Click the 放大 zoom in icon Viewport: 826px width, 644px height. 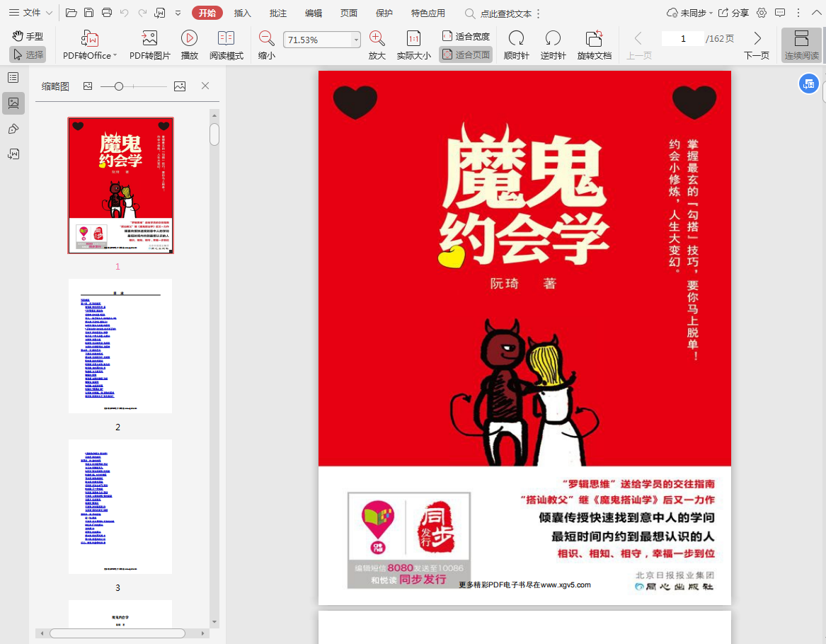377,38
